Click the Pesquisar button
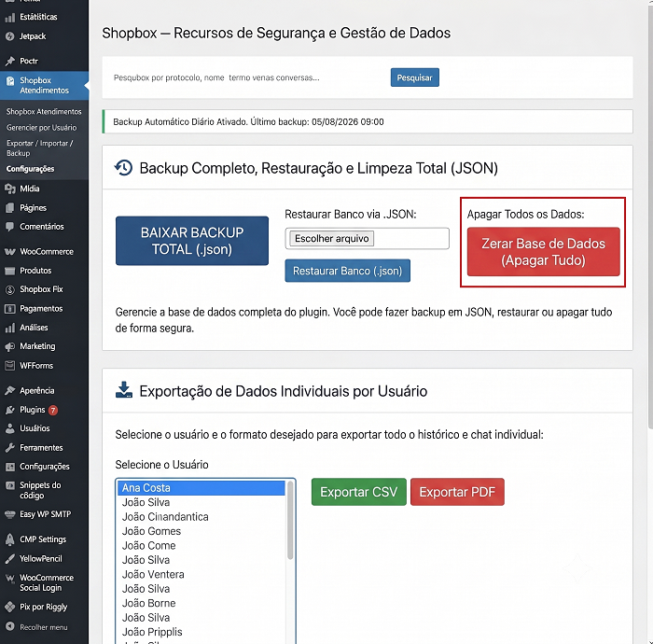This screenshot has height=644, width=653. coord(415,77)
